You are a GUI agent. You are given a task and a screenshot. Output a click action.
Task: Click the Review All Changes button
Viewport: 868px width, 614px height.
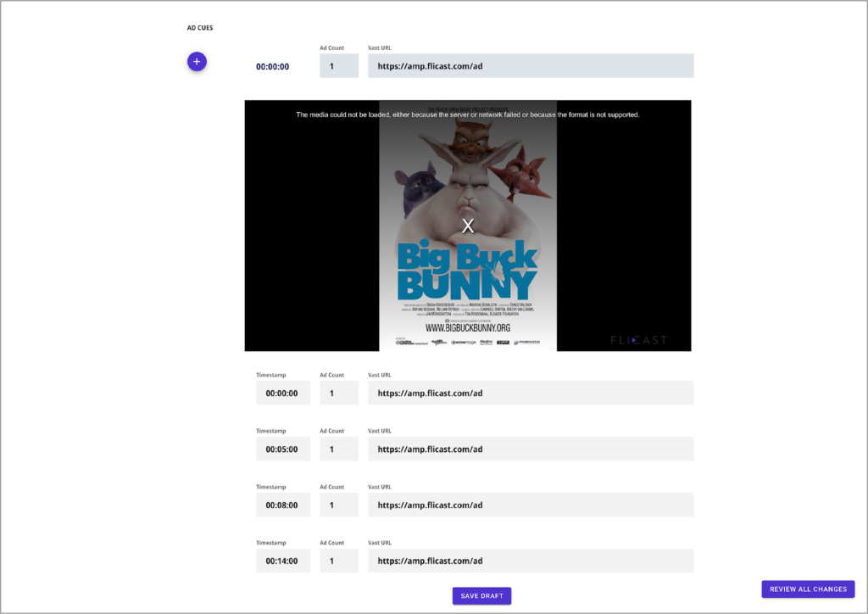pos(808,589)
